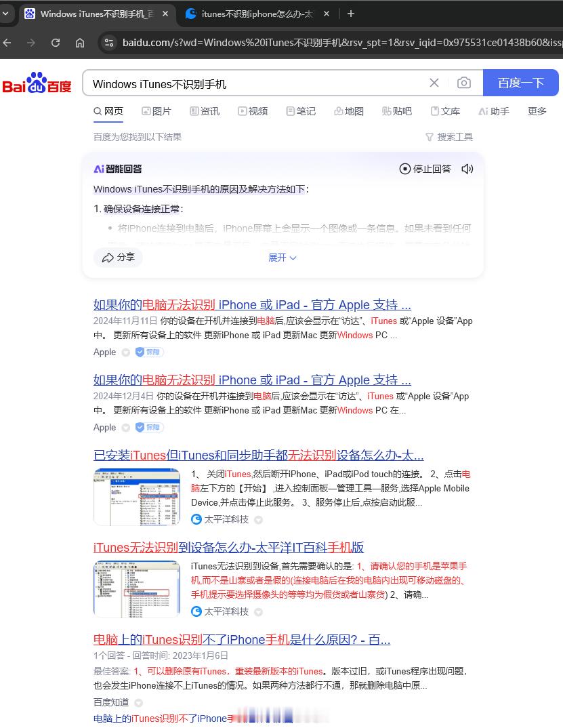The image size is (563, 728).
Task: Select the baidu.com URL in address bar
Action: point(341,43)
